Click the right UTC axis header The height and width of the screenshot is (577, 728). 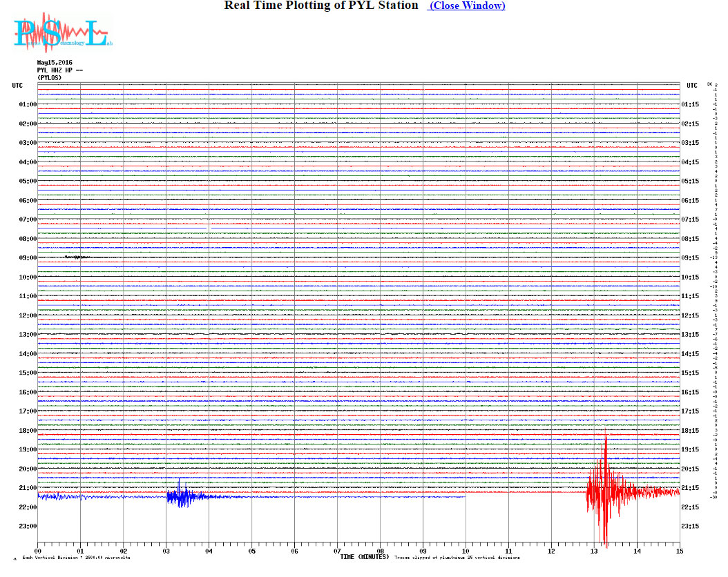pyautogui.click(x=692, y=86)
